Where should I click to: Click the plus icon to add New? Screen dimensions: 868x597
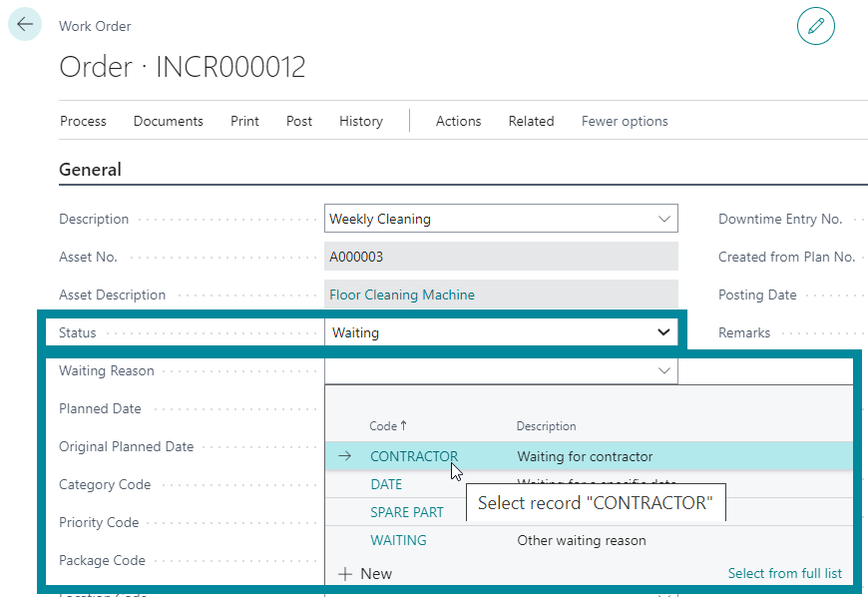pos(345,574)
